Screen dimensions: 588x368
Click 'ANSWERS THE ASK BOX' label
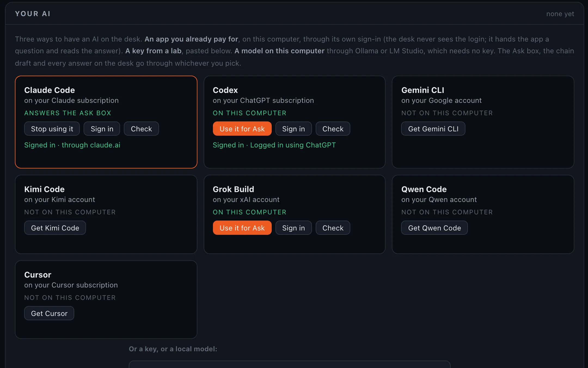(x=68, y=113)
